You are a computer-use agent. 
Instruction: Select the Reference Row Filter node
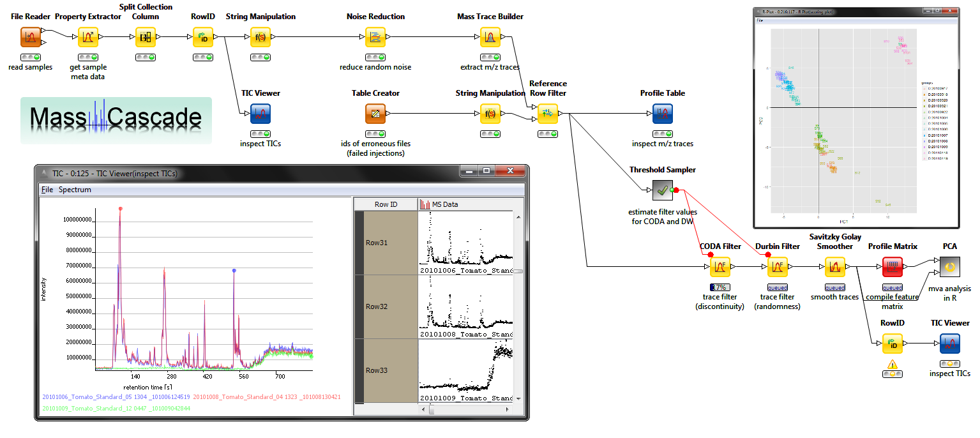[x=547, y=114]
